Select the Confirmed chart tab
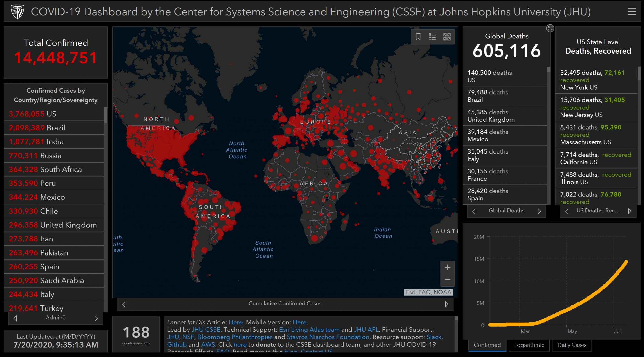Screen dimensions: 644x357 pyautogui.click(x=487, y=345)
